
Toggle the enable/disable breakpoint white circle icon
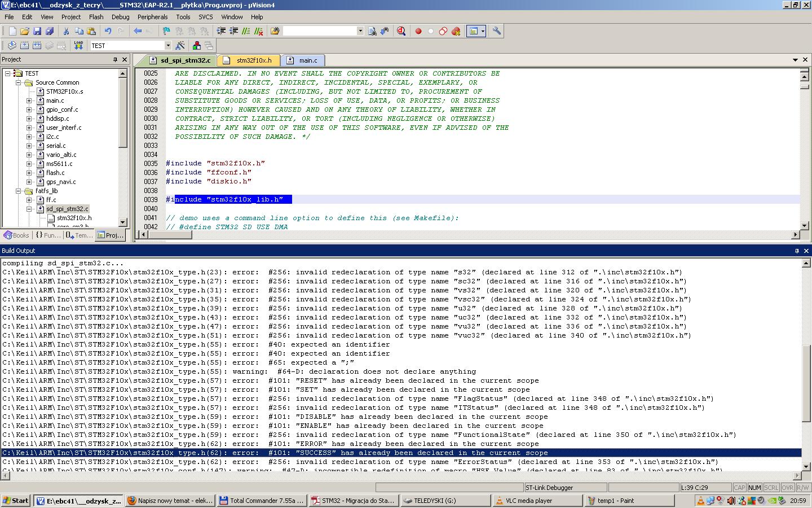click(431, 31)
